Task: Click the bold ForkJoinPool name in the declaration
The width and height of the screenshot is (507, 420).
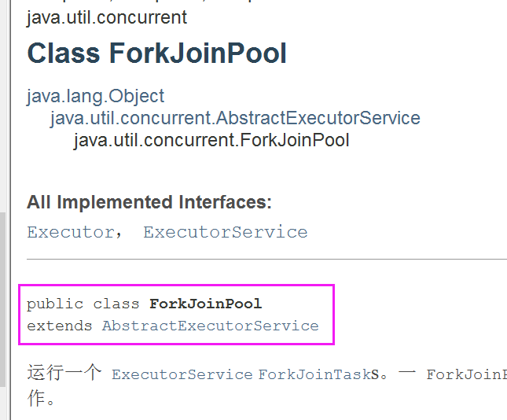Action: coord(205,304)
